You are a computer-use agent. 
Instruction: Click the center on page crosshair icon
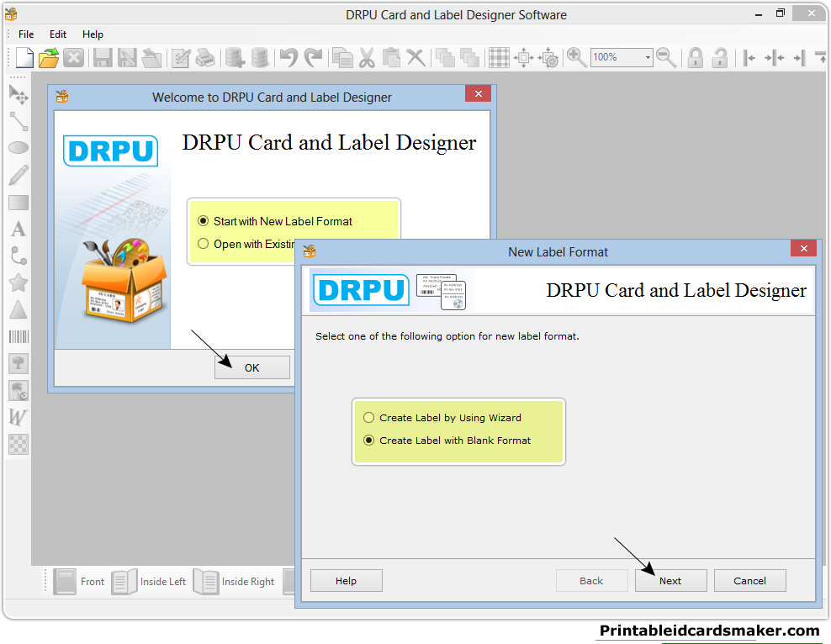tap(524, 57)
